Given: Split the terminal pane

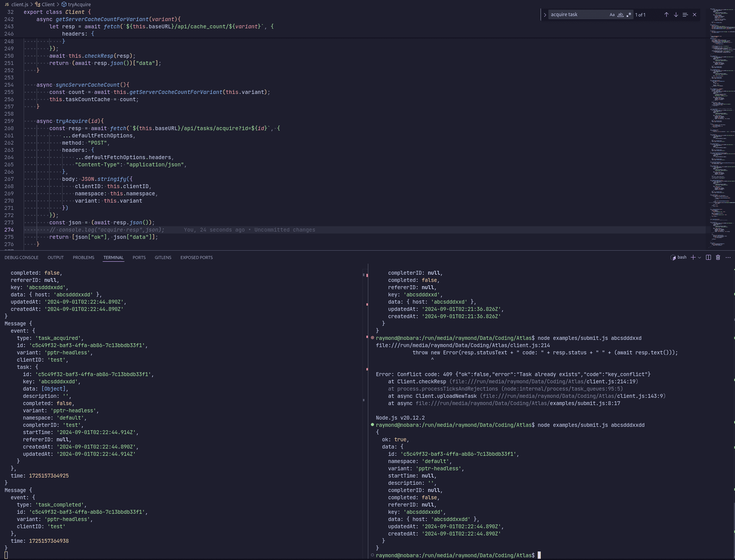Looking at the screenshot, I should (x=709, y=258).
